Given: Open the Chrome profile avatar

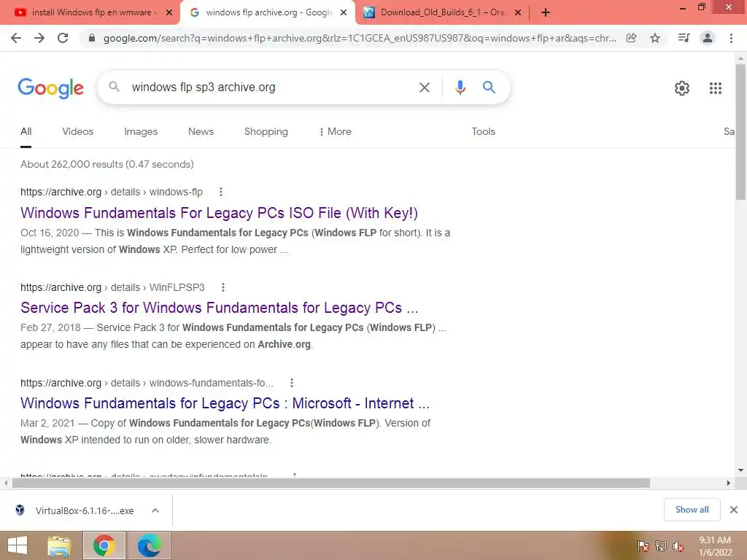Looking at the screenshot, I should pos(708,38).
